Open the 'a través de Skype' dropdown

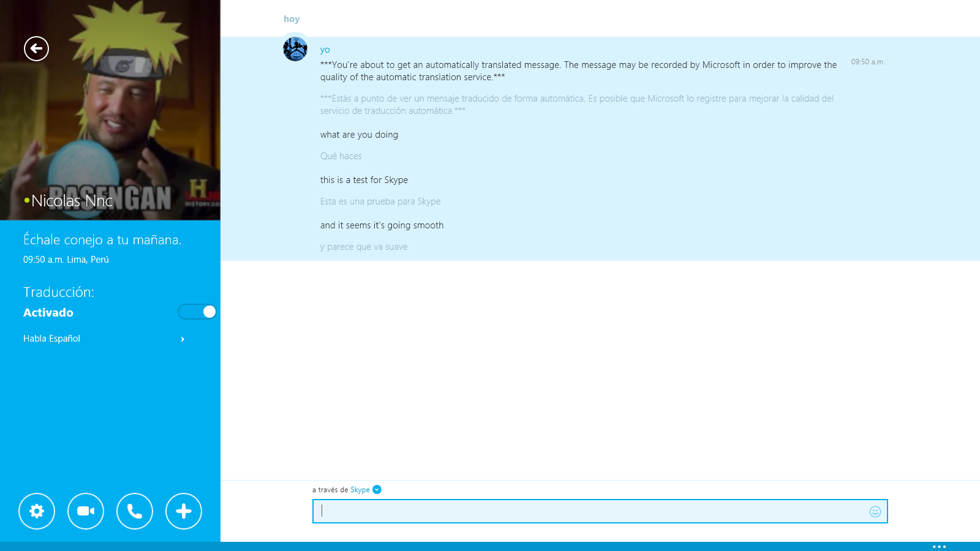(x=377, y=489)
